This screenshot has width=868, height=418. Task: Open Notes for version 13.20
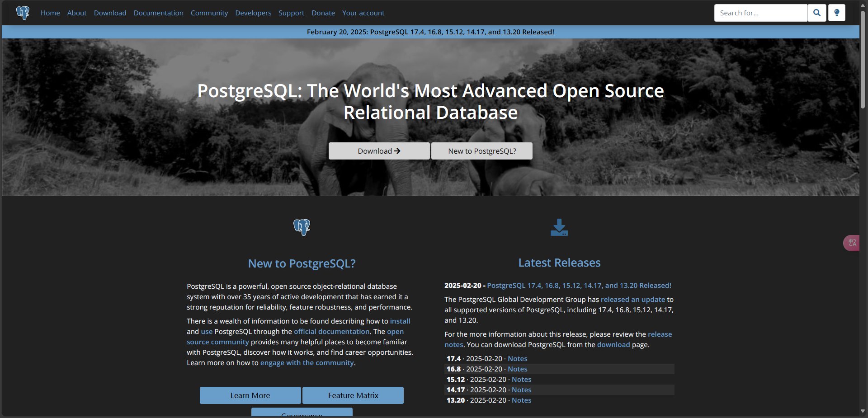point(521,400)
